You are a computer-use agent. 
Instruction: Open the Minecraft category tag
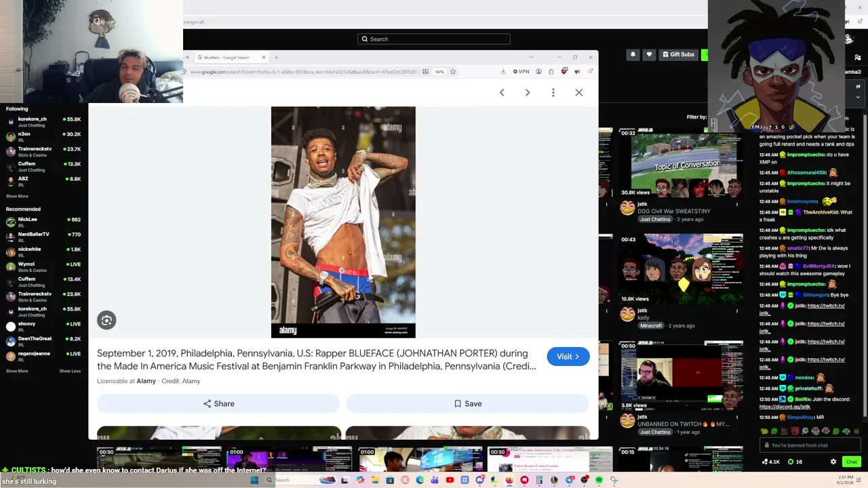[651, 325]
